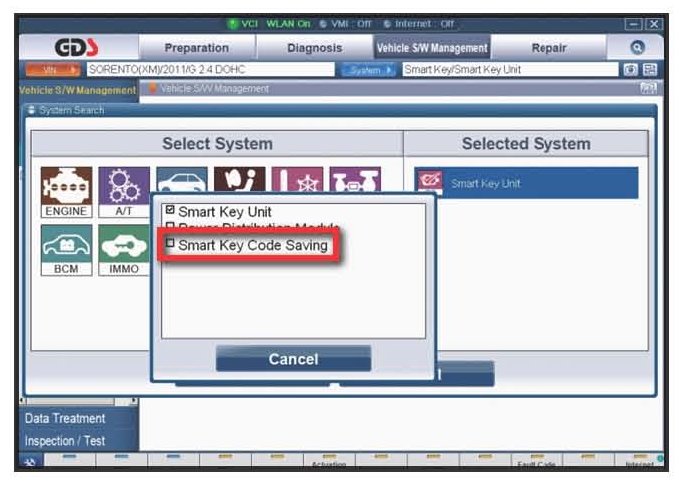
Task: Tick the Smart Key Code Saving checkbox
Action: [x=170, y=245]
